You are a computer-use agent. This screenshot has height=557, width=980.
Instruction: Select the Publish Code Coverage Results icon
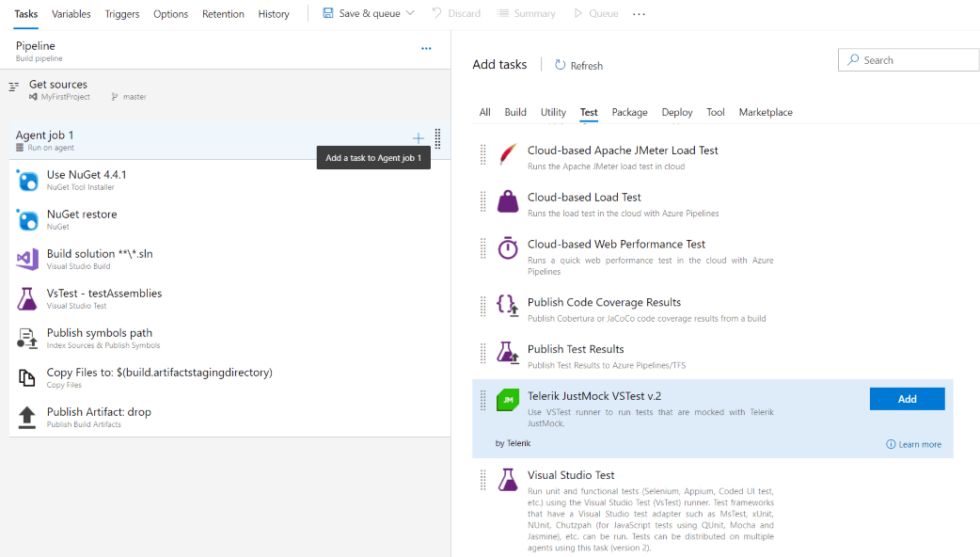508,305
